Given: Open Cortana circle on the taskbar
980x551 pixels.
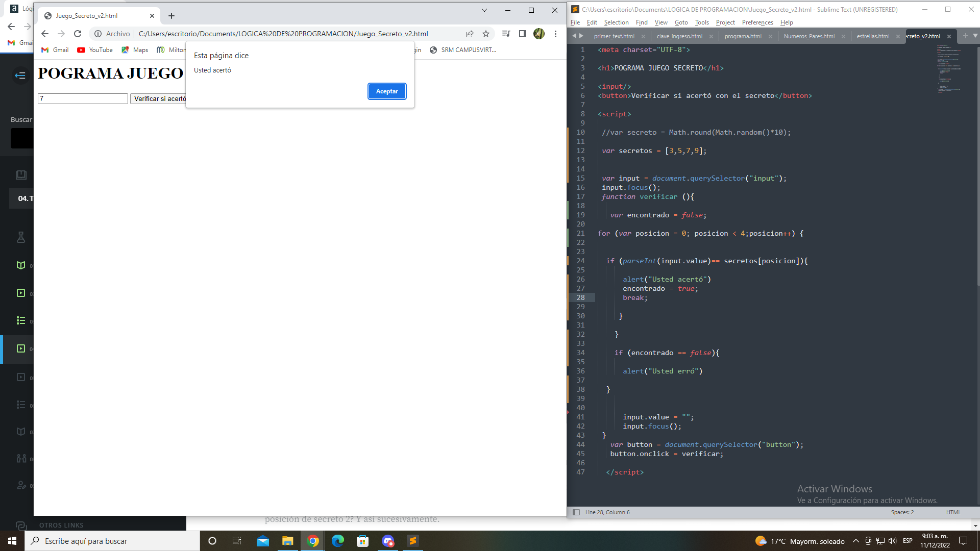Looking at the screenshot, I should 212,541.
